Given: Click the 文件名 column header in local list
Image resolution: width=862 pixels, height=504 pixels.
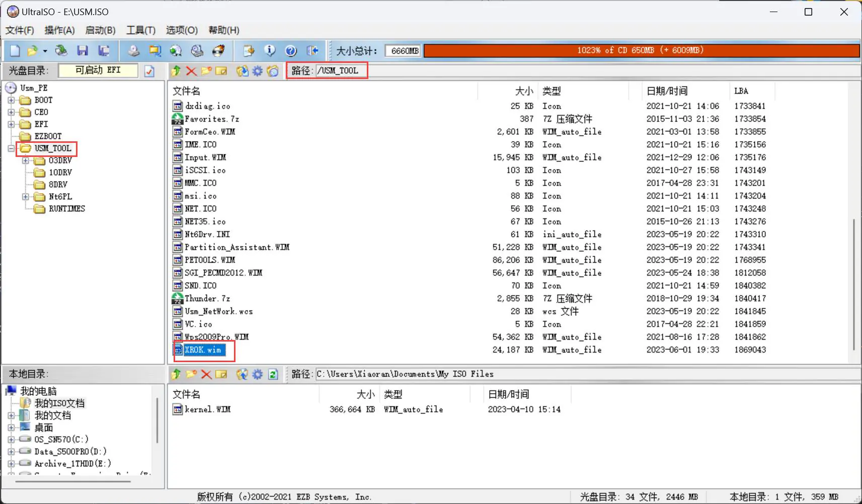Looking at the screenshot, I should 186,394.
